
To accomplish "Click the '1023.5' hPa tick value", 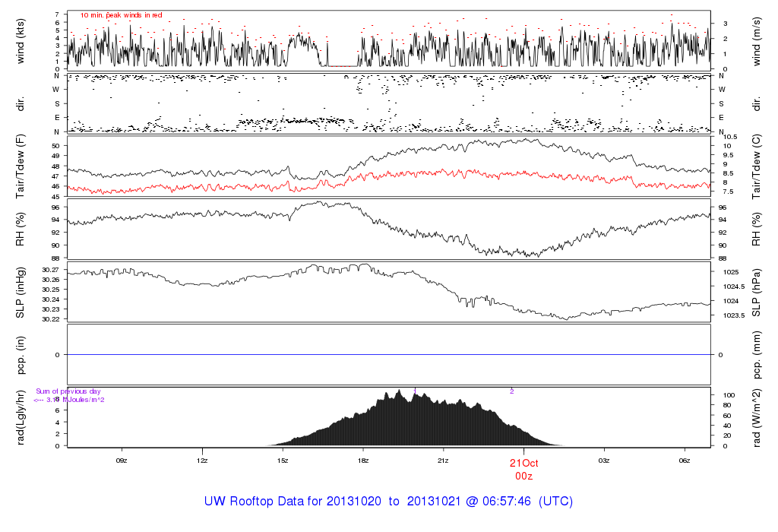I will tap(734, 315).
